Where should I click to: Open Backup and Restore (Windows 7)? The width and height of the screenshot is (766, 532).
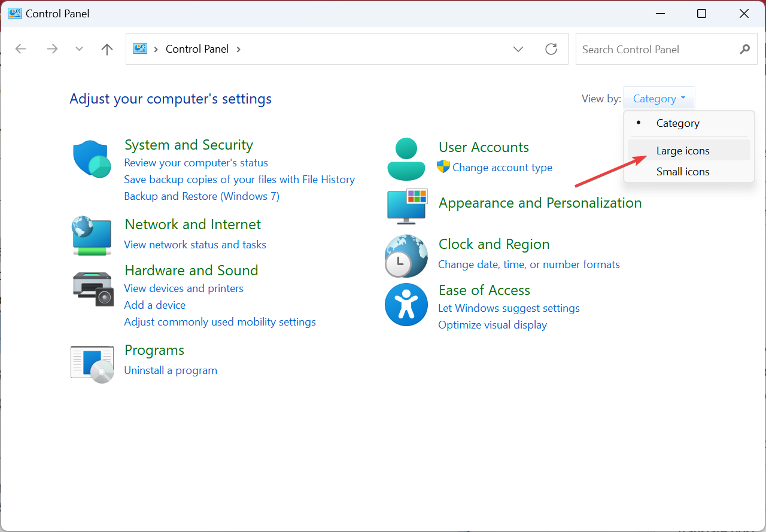click(x=202, y=196)
